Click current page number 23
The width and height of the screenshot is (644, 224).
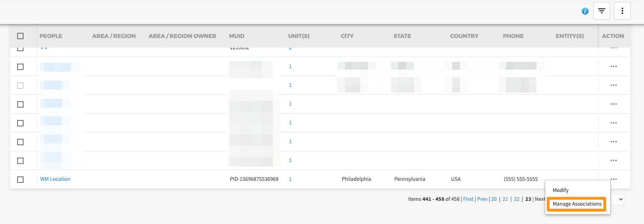(x=528, y=199)
